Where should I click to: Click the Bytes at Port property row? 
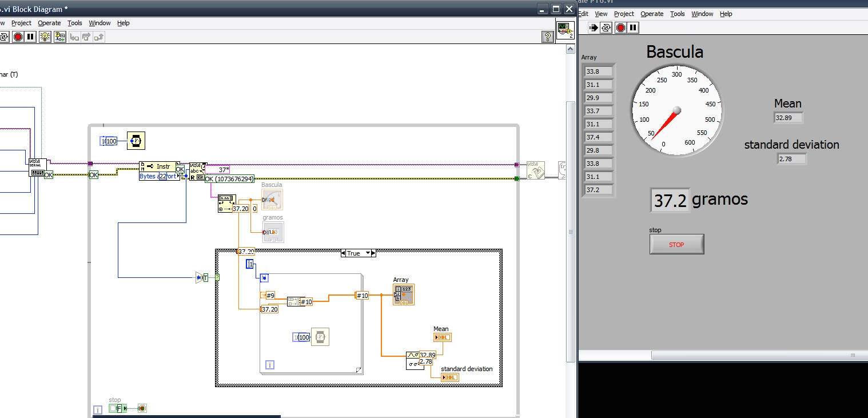[x=160, y=177]
